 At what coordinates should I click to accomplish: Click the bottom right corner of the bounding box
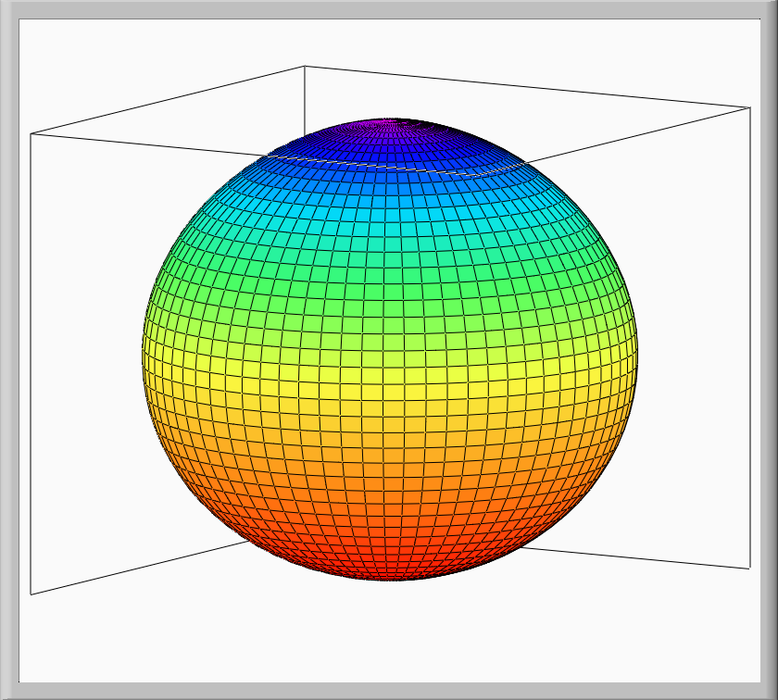[x=748, y=568]
